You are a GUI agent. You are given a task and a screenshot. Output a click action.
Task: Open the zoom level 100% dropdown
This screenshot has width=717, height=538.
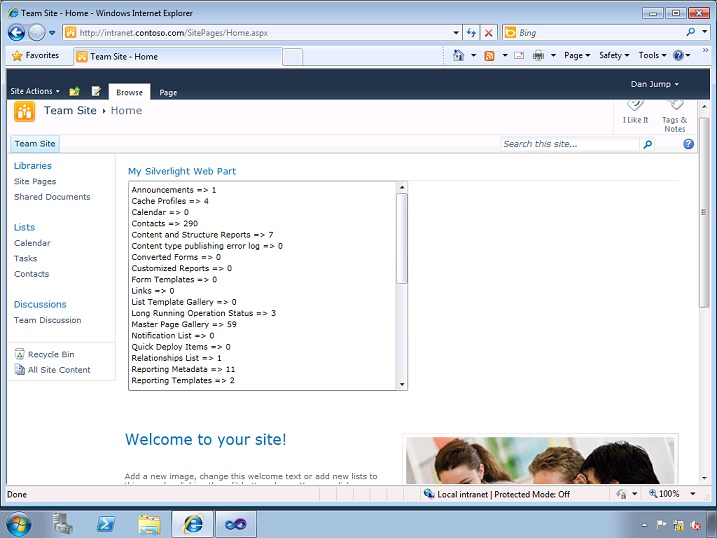693,494
